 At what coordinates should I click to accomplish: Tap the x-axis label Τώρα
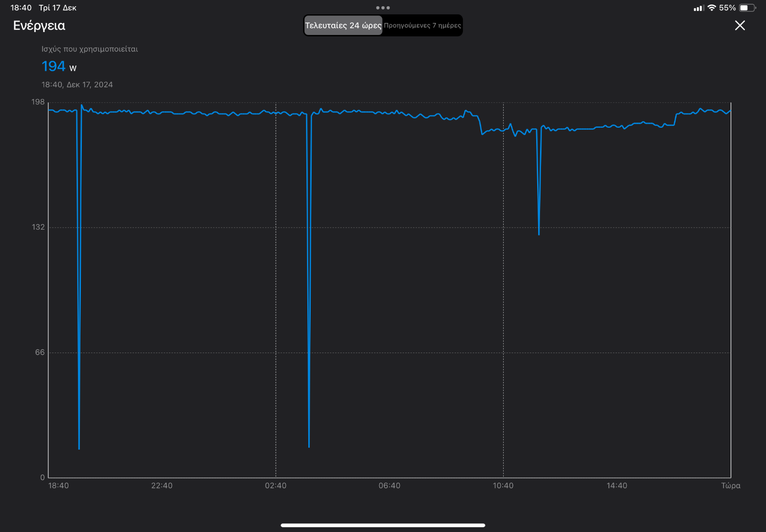(731, 486)
